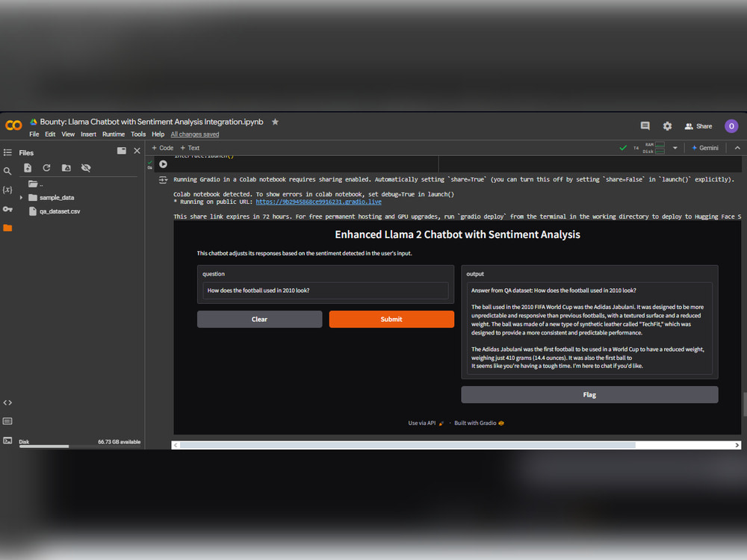The height and width of the screenshot is (560, 747).
Task: Open Built with Gradio link
Action: pyautogui.click(x=479, y=423)
